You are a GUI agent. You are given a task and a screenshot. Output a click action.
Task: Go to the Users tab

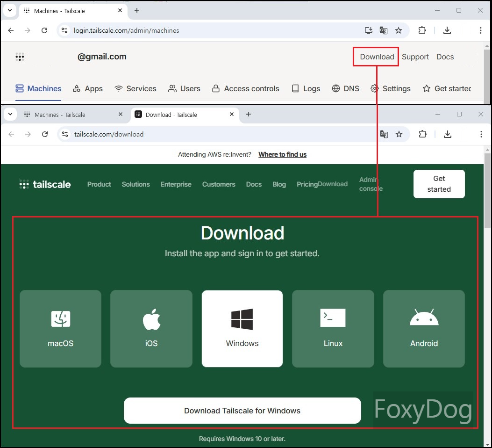point(184,88)
